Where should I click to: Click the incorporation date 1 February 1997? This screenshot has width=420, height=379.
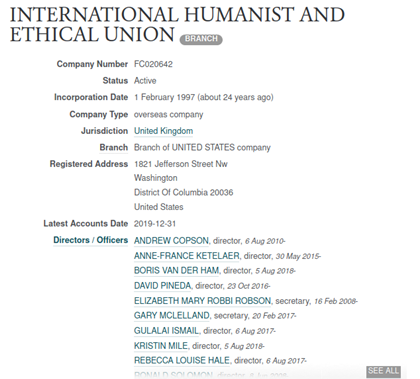164,97
